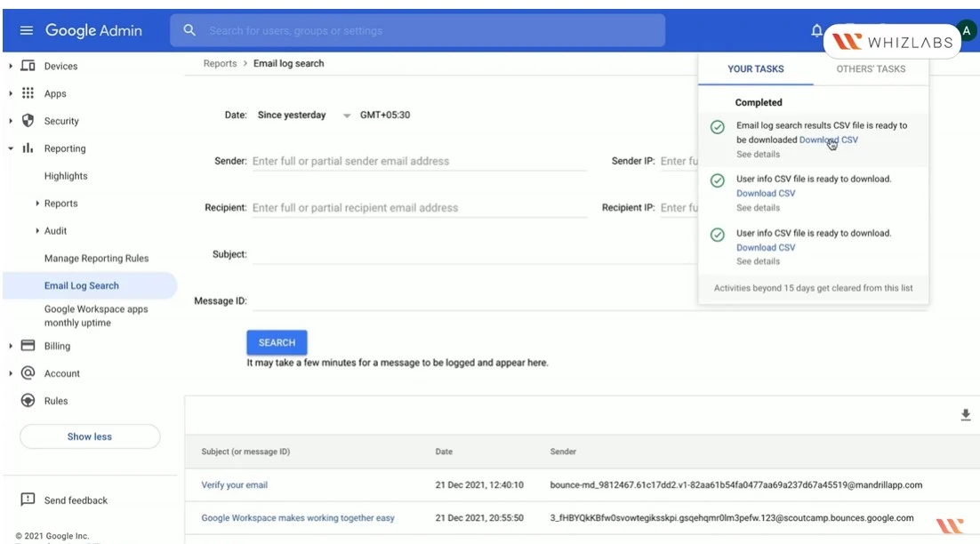Click the Sender IP input field
Image resolution: width=980 pixels, height=544 pixels.
[679, 161]
